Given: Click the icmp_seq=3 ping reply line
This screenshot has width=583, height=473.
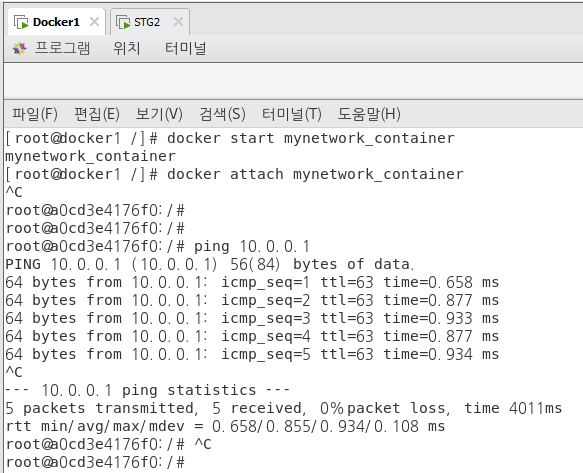Looking at the screenshot, I should point(252,318).
